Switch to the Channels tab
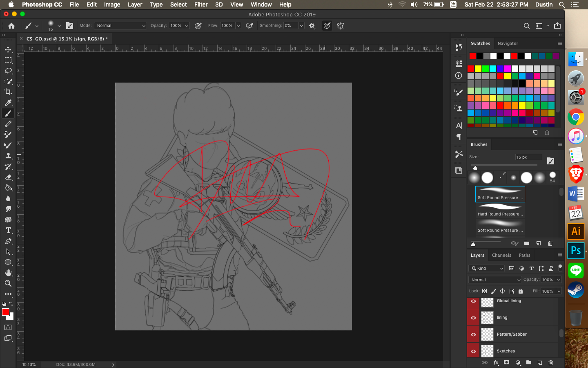Image resolution: width=588 pixels, height=368 pixels. [x=501, y=255]
